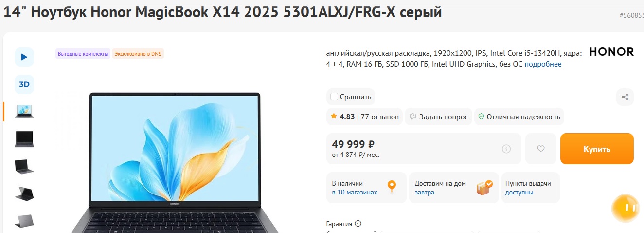The height and width of the screenshot is (233, 644).
Task: Click Задать вопрос button
Action: point(438,117)
